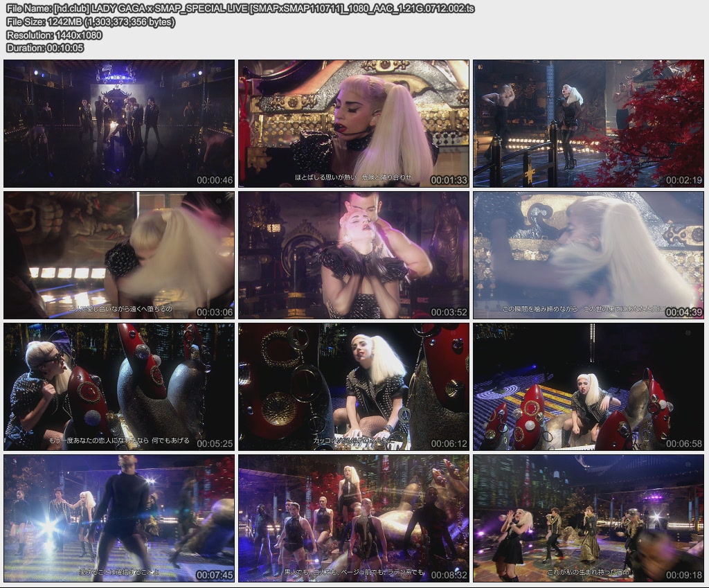Select the throne room scene at 00:03:52
This screenshot has width=709, height=588.
click(354, 256)
